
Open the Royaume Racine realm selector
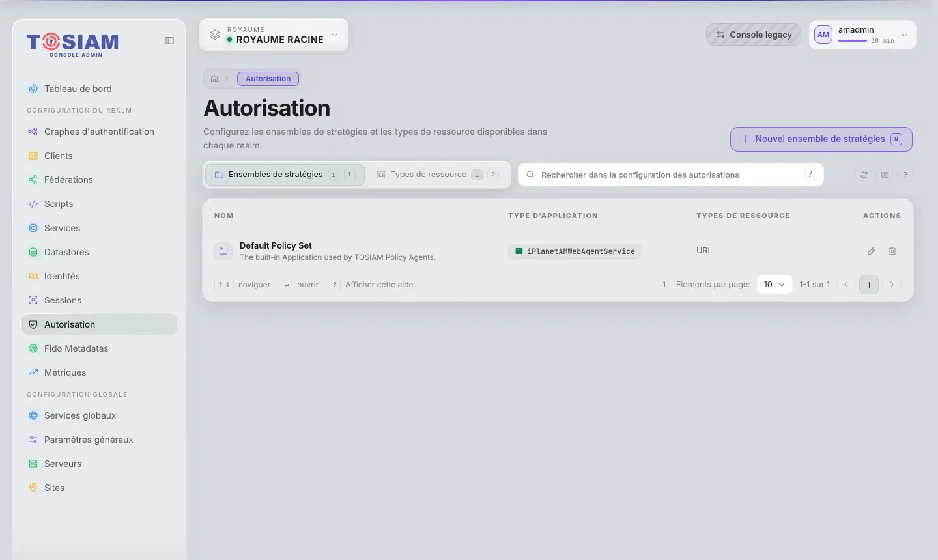[x=274, y=35]
